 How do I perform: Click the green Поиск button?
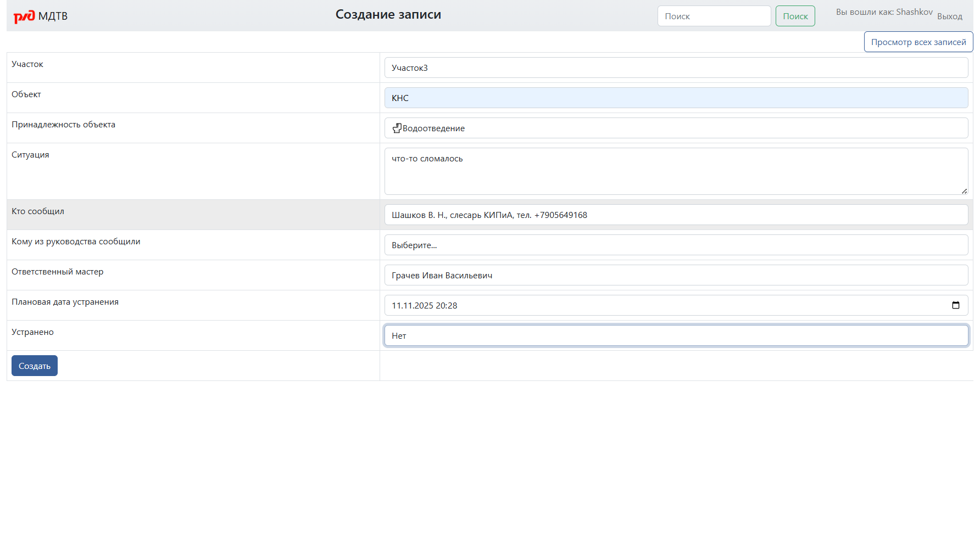pyautogui.click(x=795, y=16)
